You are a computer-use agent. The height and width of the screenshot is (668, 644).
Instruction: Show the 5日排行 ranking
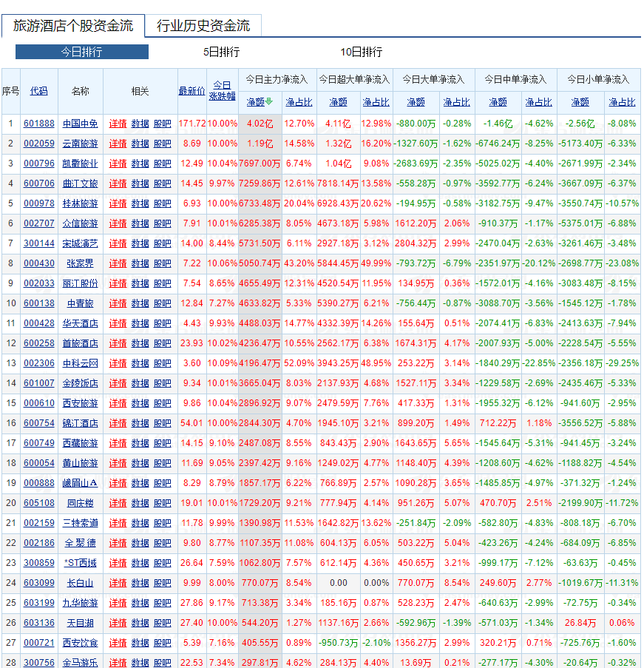221,52
